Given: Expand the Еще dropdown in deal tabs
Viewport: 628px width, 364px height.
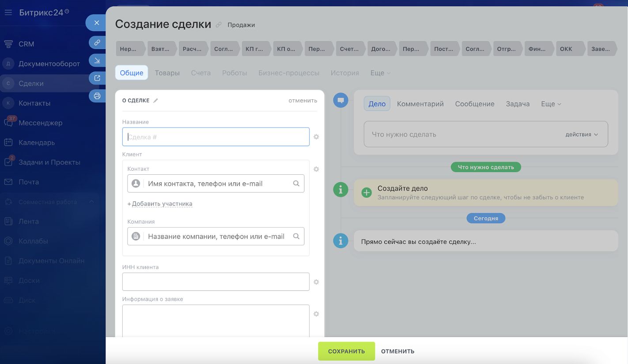Looking at the screenshot, I should [x=380, y=73].
